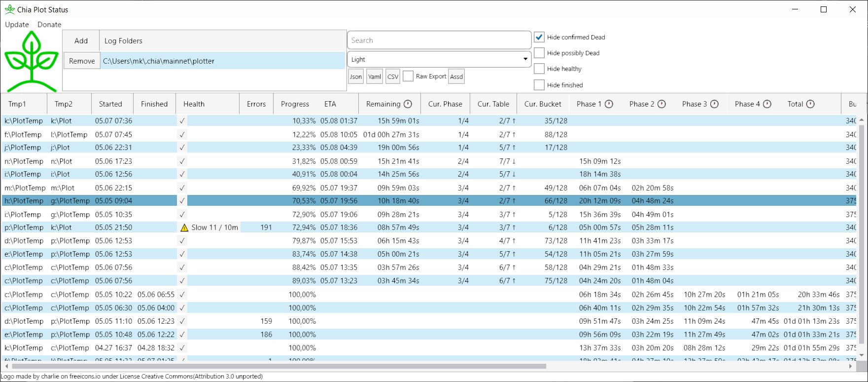Export as Json
Screen dimensions: 868x382
(x=356, y=76)
